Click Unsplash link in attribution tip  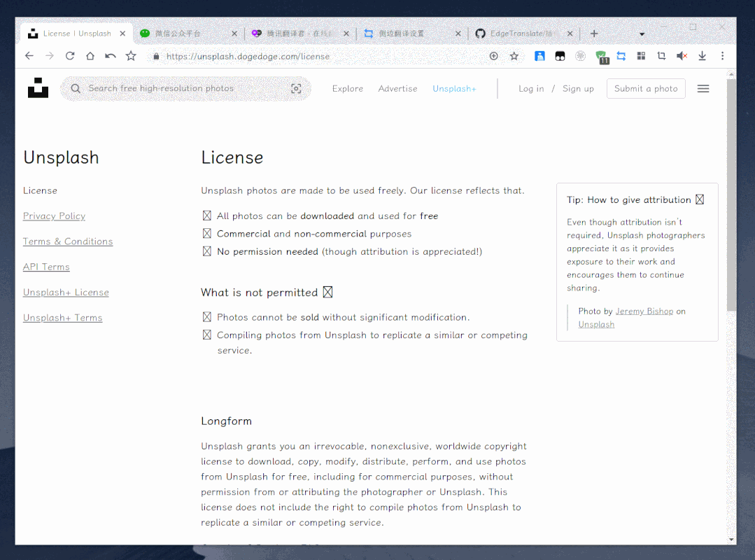[596, 325]
